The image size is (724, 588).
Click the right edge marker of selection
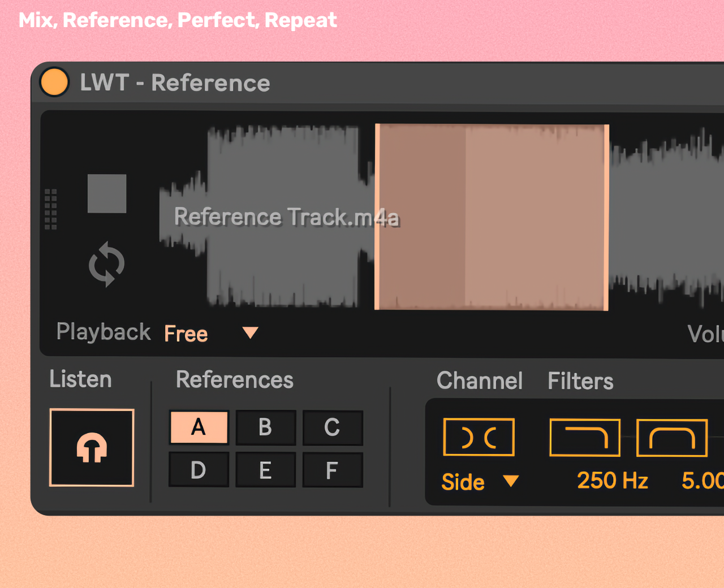click(606, 218)
